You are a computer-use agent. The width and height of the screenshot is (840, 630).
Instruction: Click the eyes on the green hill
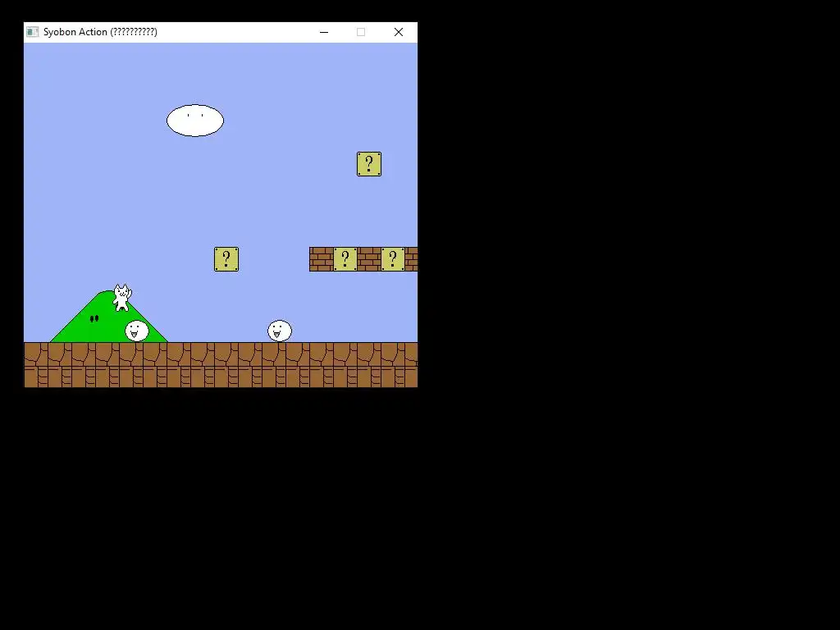coord(94,319)
